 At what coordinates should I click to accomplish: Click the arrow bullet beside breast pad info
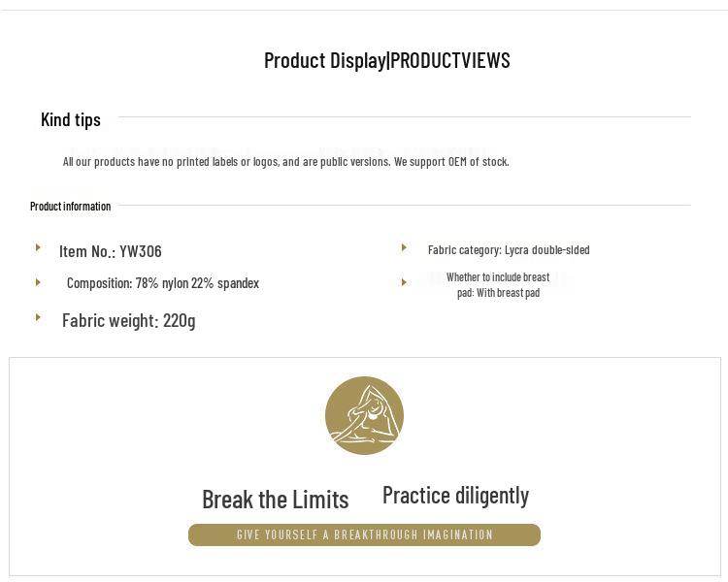[404, 282]
